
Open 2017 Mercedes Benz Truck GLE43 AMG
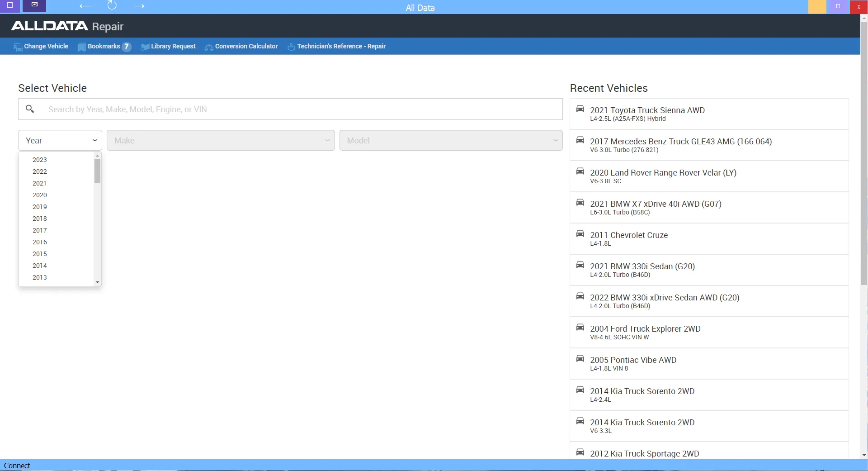pyautogui.click(x=709, y=145)
